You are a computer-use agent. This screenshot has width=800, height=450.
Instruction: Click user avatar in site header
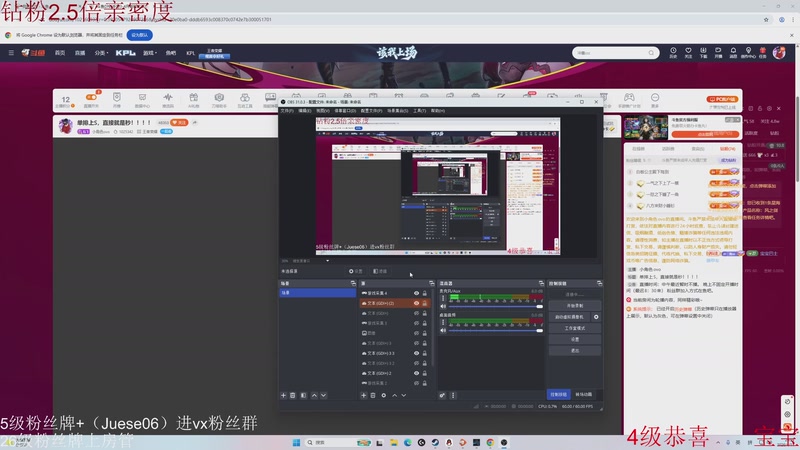click(x=779, y=52)
